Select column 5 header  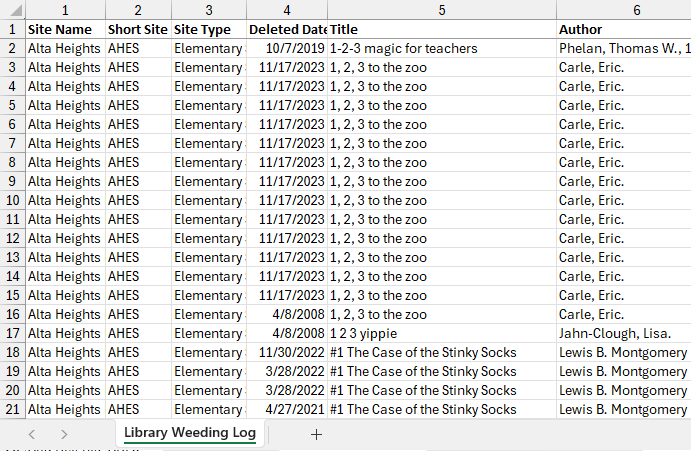click(x=441, y=10)
